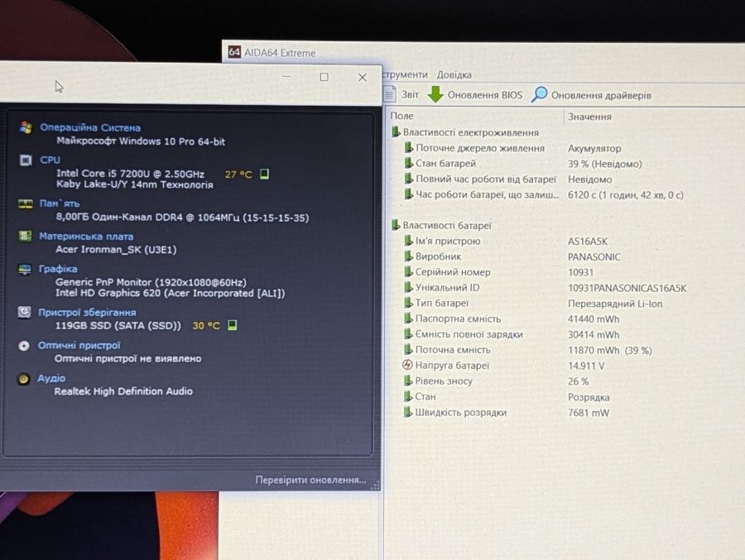Viewport: 745px width, 560px height.
Task: Click the monitor icon beside Графіка
Action: click(x=24, y=270)
